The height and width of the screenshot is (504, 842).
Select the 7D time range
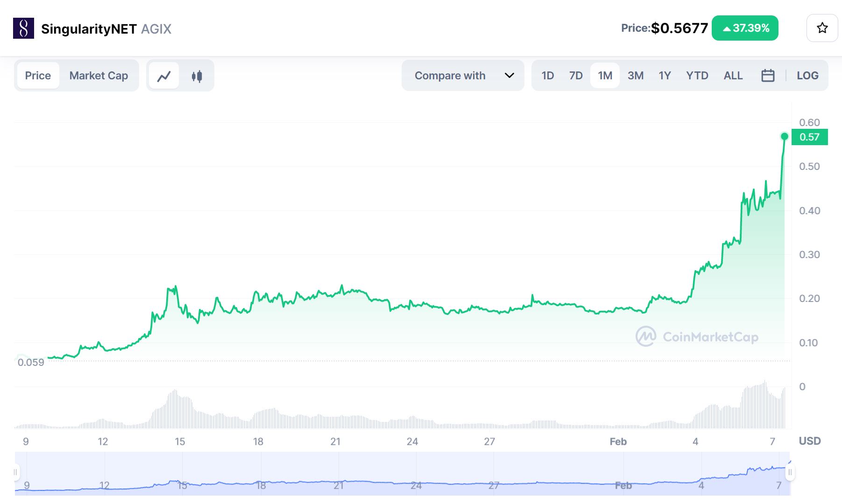pyautogui.click(x=576, y=76)
